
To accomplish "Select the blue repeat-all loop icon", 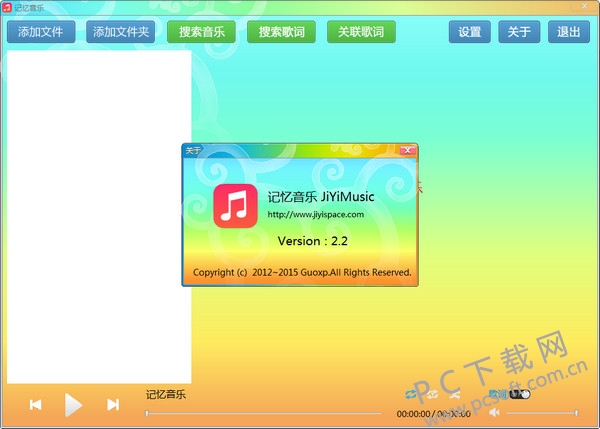I will pos(411,394).
